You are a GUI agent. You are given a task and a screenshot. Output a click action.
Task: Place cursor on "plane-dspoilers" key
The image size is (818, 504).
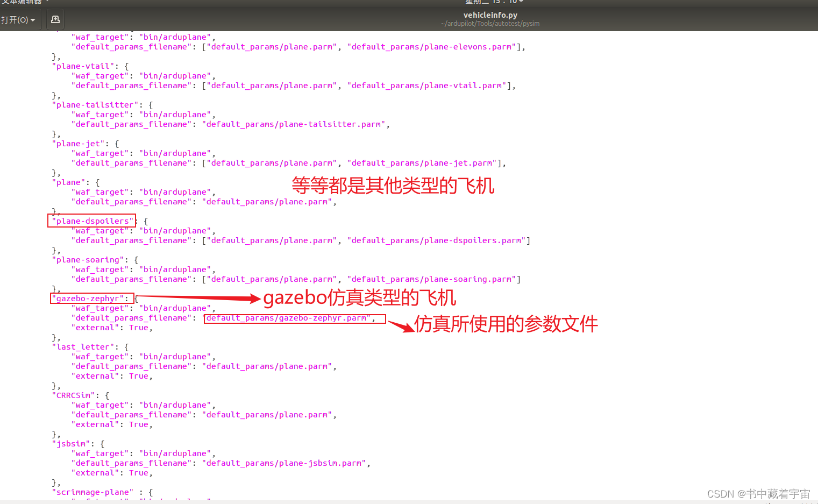pyautogui.click(x=93, y=221)
